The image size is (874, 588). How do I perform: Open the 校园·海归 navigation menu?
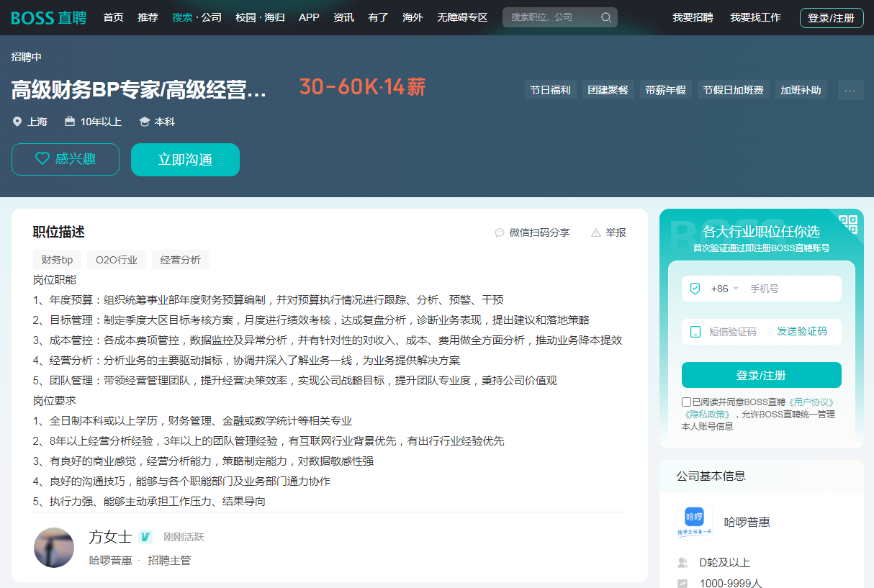pos(259,17)
